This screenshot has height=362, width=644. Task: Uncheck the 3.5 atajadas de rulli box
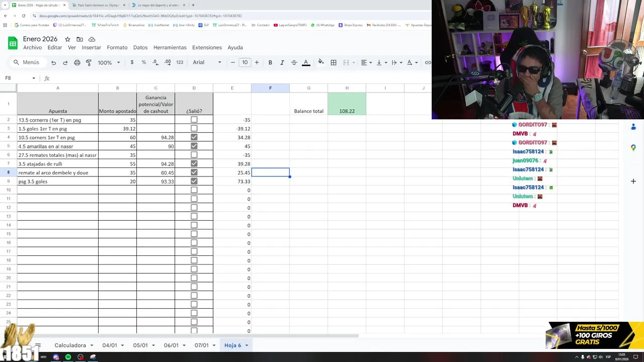(x=194, y=164)
